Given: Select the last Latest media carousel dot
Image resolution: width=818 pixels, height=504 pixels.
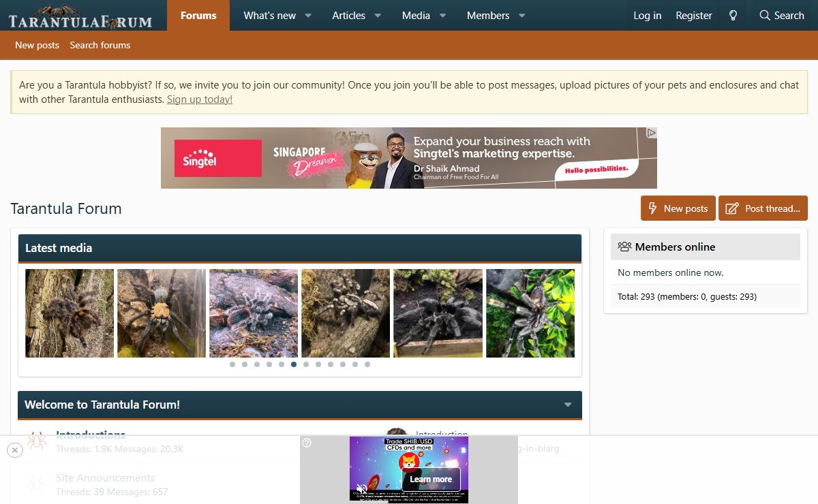Looking at the screenshot, I should 367,364.
